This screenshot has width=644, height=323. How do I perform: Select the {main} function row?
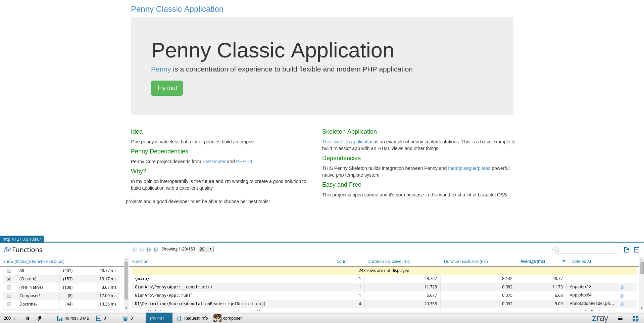(384, 279)
